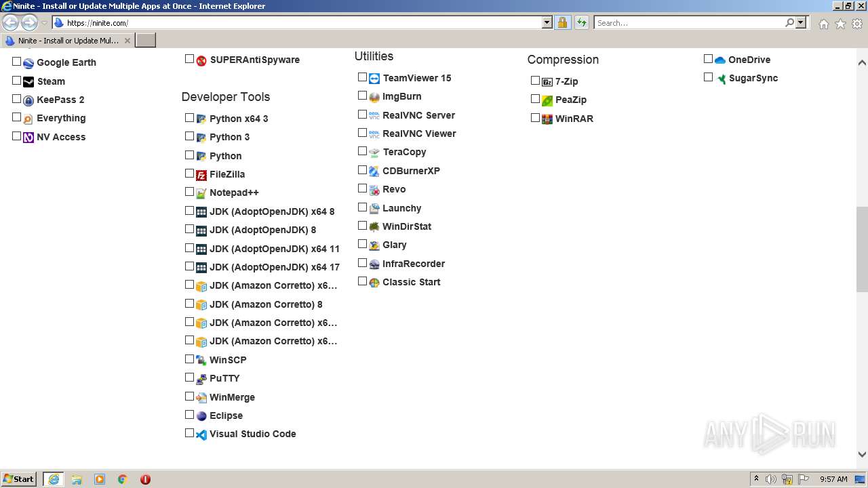Click the PeaZip green icon
Screen dimensions: 868x488
(x=547, y=100)
